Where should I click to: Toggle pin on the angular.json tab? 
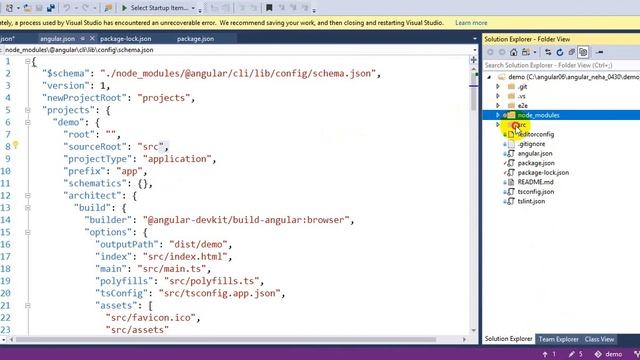82,38
